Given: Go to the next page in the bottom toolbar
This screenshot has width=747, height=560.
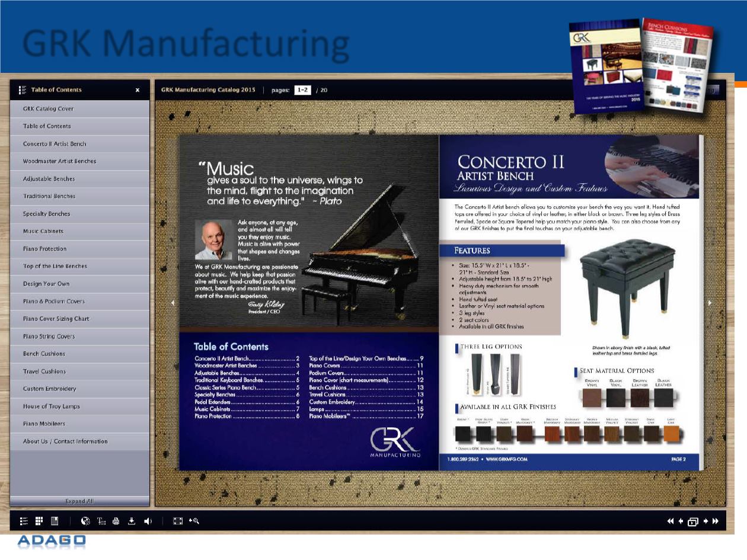Looking at the screenshot, I should 705,521.
